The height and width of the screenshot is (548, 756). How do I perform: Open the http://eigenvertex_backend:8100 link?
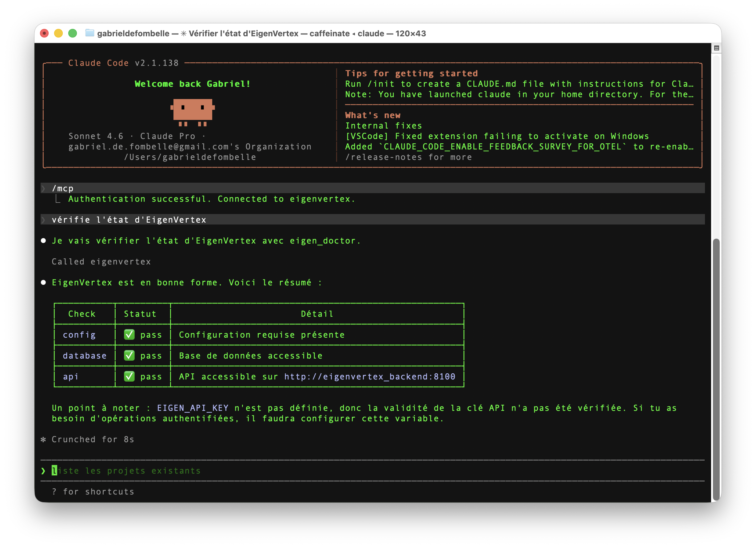tap(370, 377)
